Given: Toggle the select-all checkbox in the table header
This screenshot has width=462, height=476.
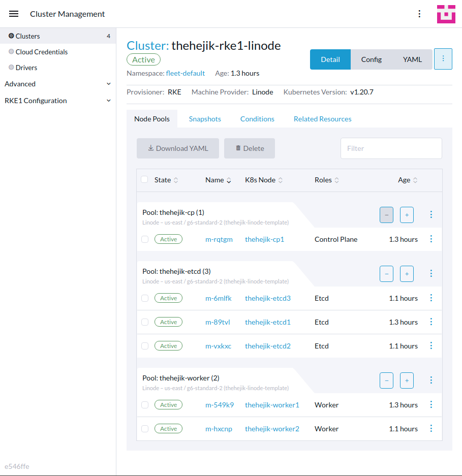Looking at the screenshot, I should (144, 179).
